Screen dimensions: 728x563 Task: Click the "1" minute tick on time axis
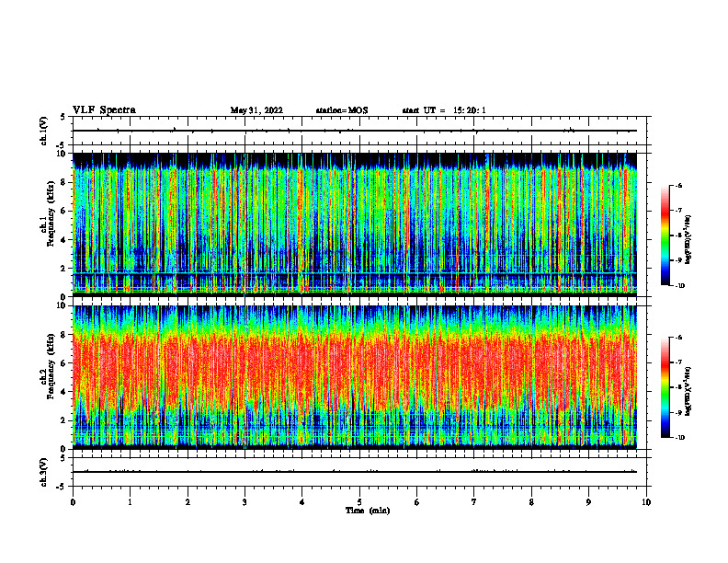pos(131,502)
